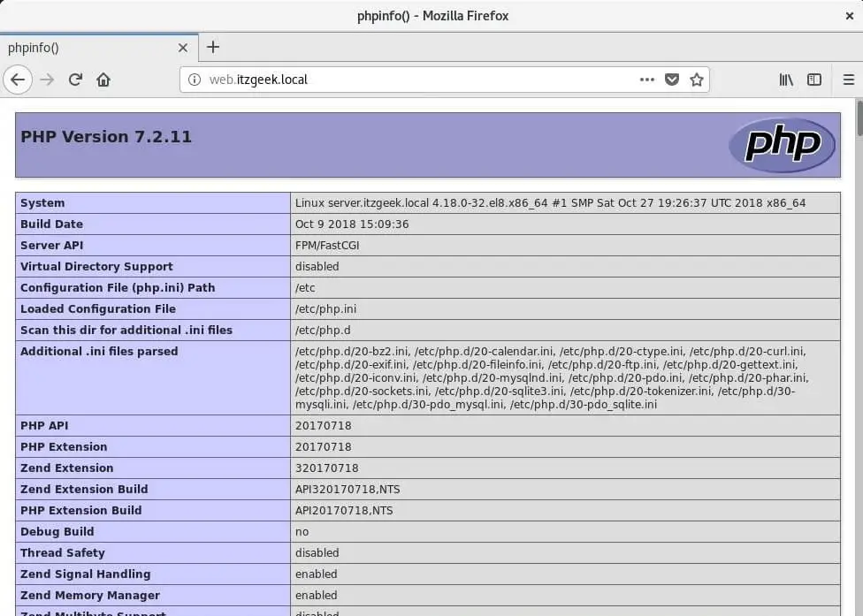Image resolution: width=863 pixels, height=616 pixels.
Task: Select the API320170718,NTS value
Action: coord(347,489)
